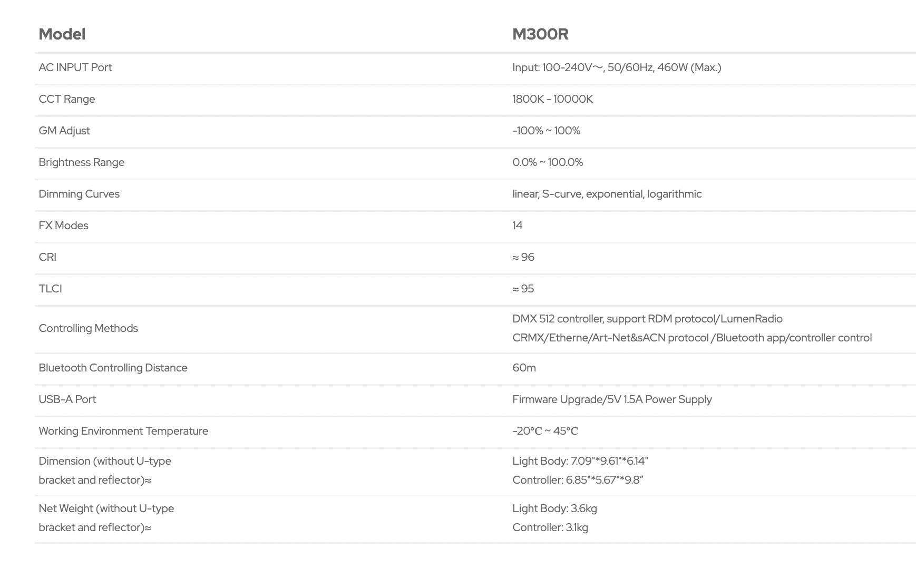
Task: Click the GM Adjust label
Action: click(64, 131)
